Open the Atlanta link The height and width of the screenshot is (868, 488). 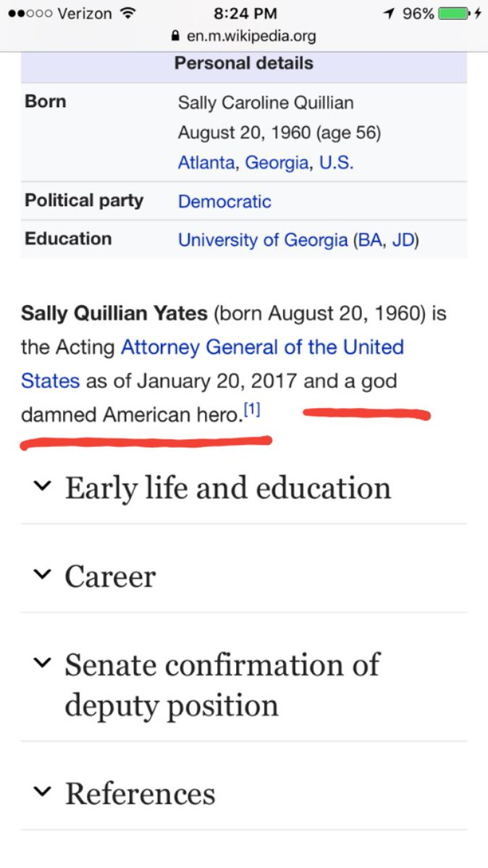pos(206,162)
